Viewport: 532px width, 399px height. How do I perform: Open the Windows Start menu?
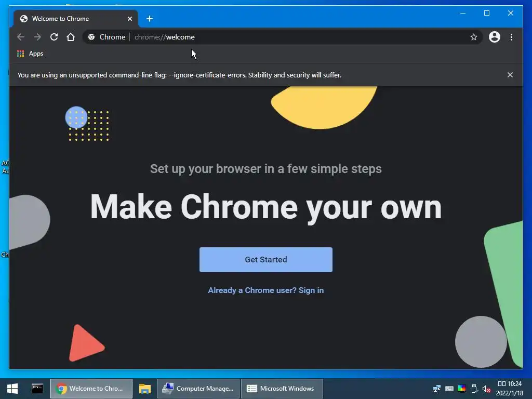[x=12, y=389]
